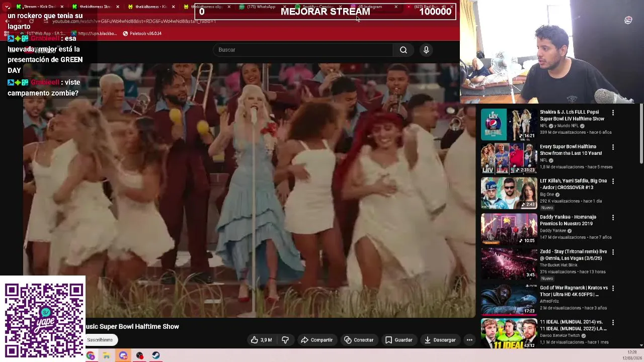Screen dimensions: 644x362
Task: Open options menu for Every Super Bowl Halftime video
Action: [x=613, y=147]
